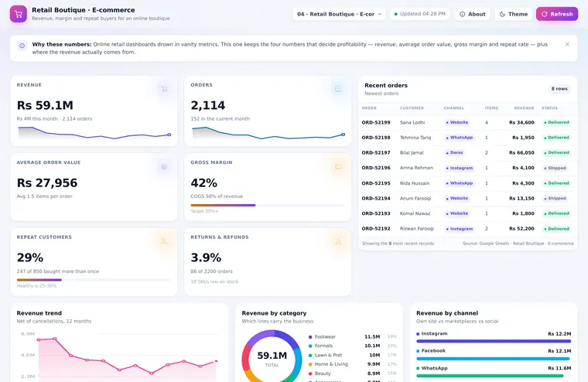The image size is (588, 382).
Task: Click the Instagram channel revenue bar
Action: click(x=494, y=341)
